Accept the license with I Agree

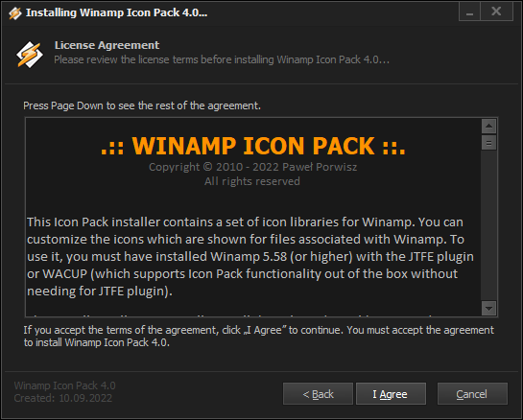pos(391,394)
